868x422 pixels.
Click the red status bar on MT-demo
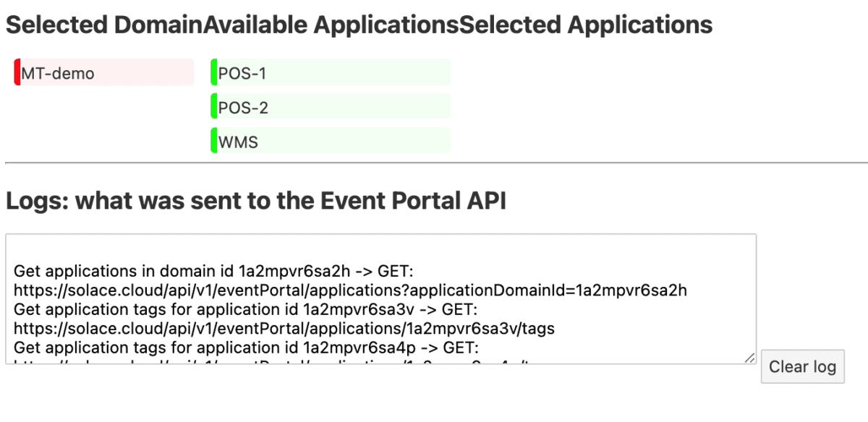coord(15,72)
